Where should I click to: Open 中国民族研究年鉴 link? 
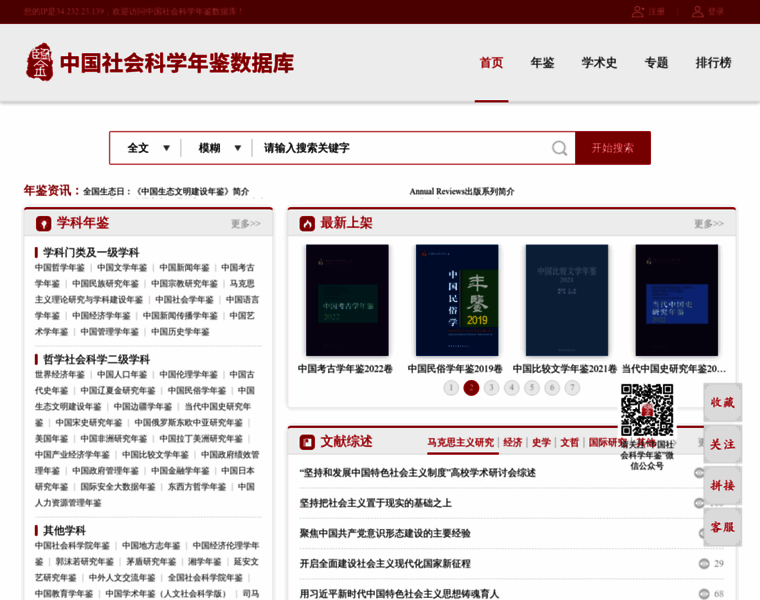point(105,284)
